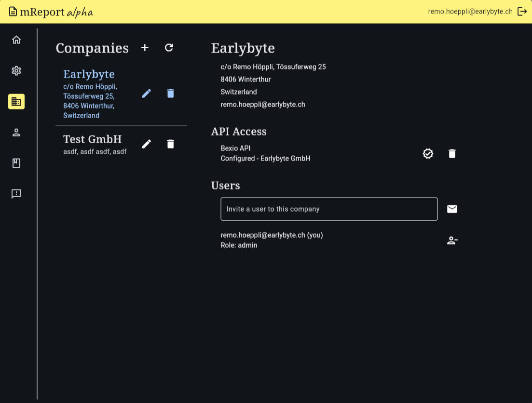Image resolution: width=532 pixels, height=403 pixels.
Task: Add a new company with the plus
Action: click(x=145, y=48)
